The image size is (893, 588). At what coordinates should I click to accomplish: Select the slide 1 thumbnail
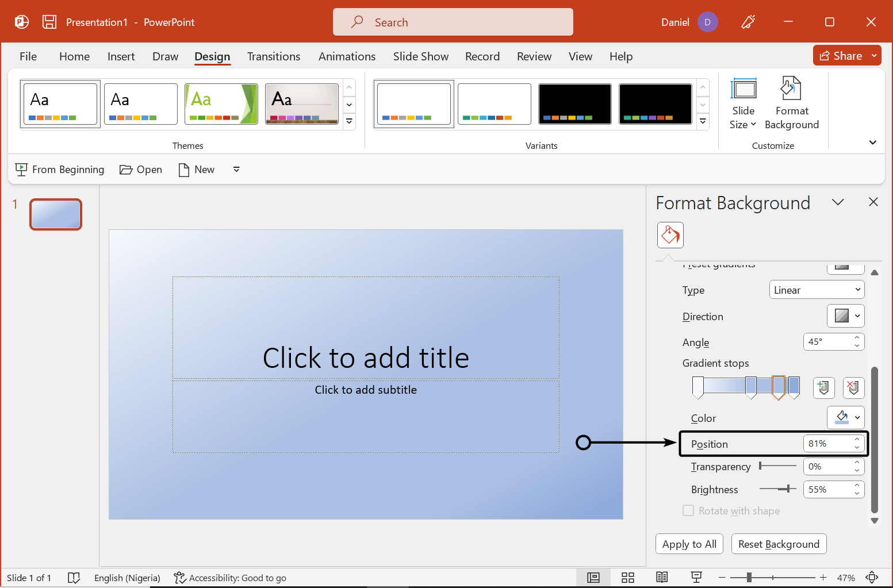coord(56,214)
